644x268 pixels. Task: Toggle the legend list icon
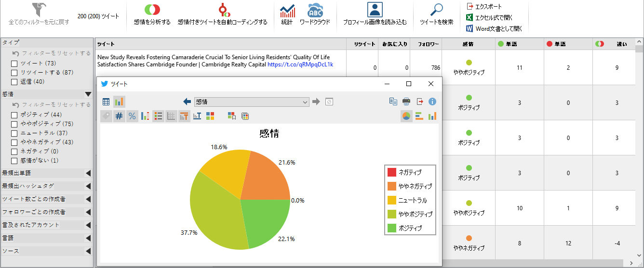tap(158, 116)
